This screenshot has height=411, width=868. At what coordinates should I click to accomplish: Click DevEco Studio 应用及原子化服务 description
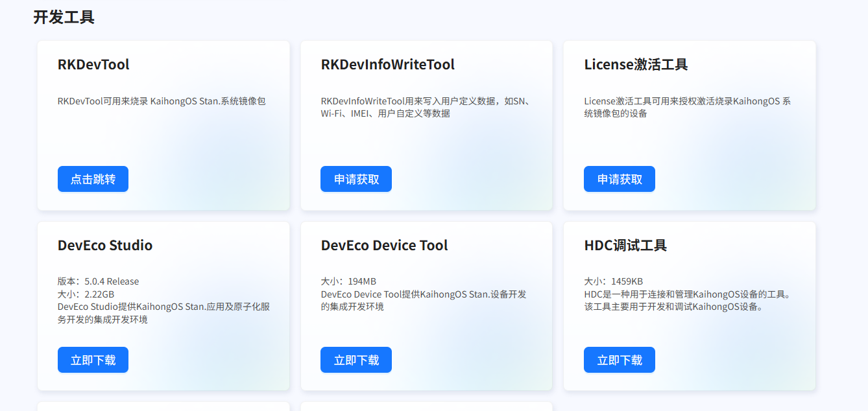164,312
